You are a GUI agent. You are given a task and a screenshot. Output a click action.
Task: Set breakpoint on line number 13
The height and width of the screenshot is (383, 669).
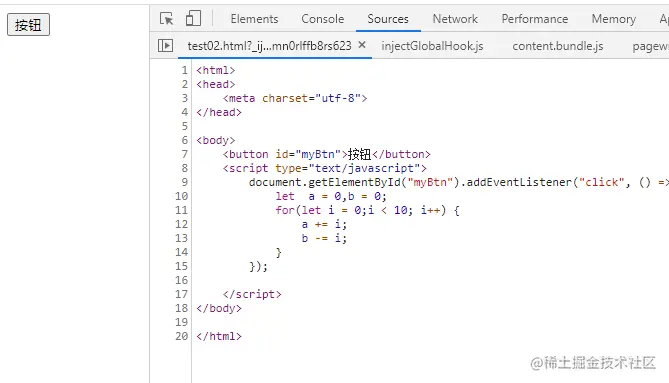tap(181, 238)
